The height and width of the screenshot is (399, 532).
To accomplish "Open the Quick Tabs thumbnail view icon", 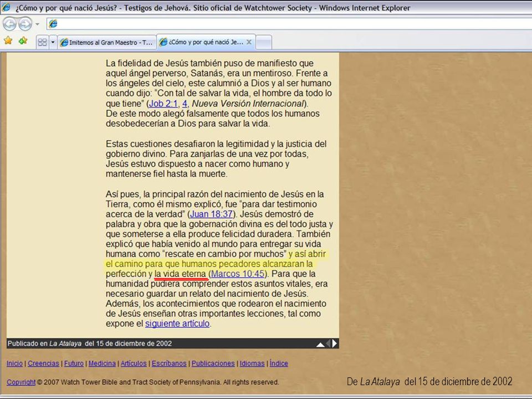I will (43, 42).
